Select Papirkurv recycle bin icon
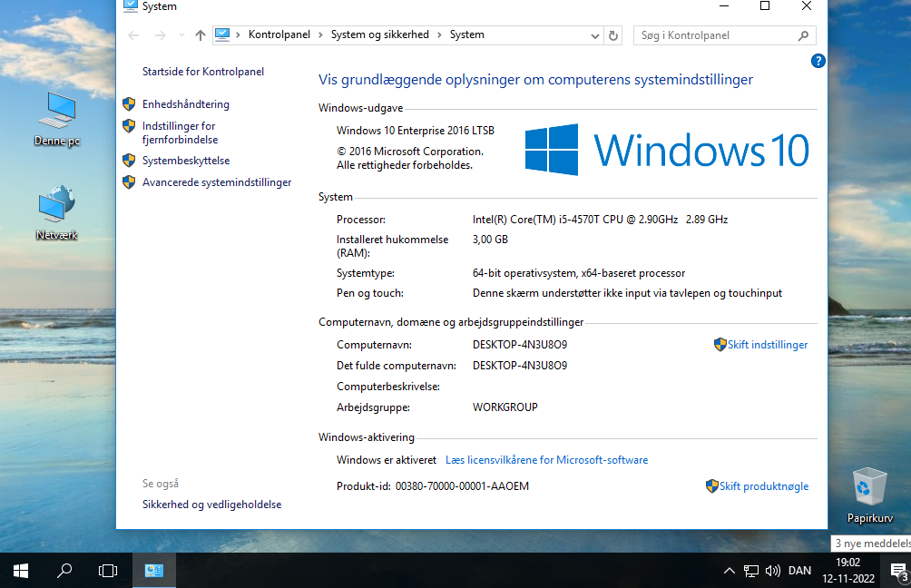Screen dimensions: 911x588 coord(870,495)
